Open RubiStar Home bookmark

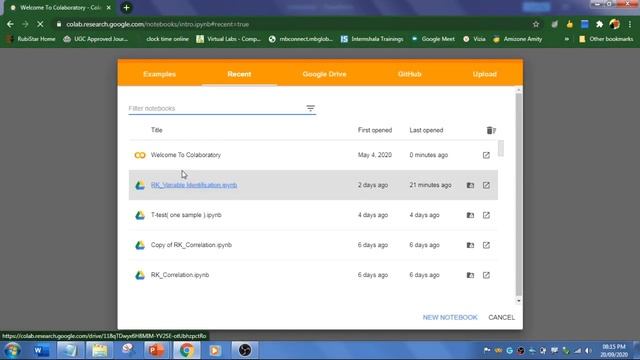31,39
